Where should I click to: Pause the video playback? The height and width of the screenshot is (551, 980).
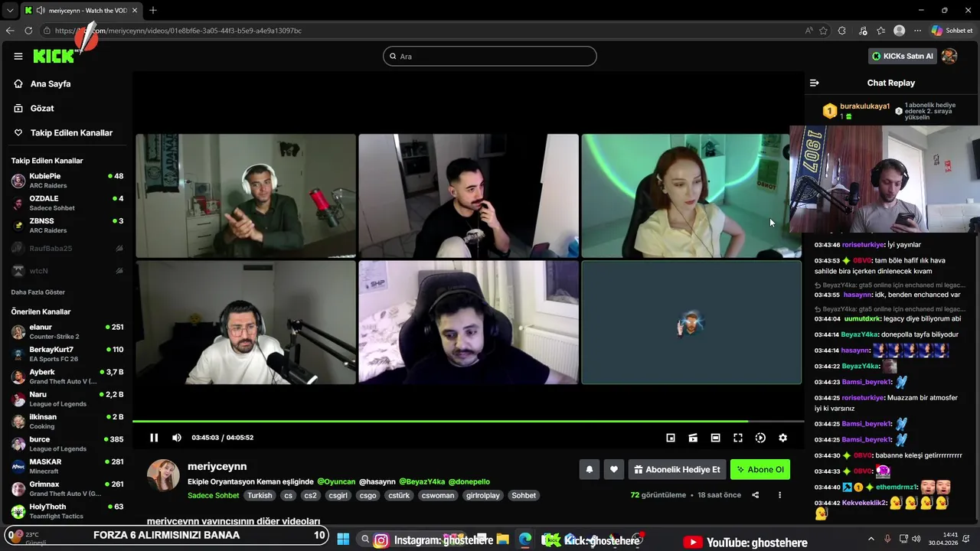pyautogui.click(x=154, y=438)
